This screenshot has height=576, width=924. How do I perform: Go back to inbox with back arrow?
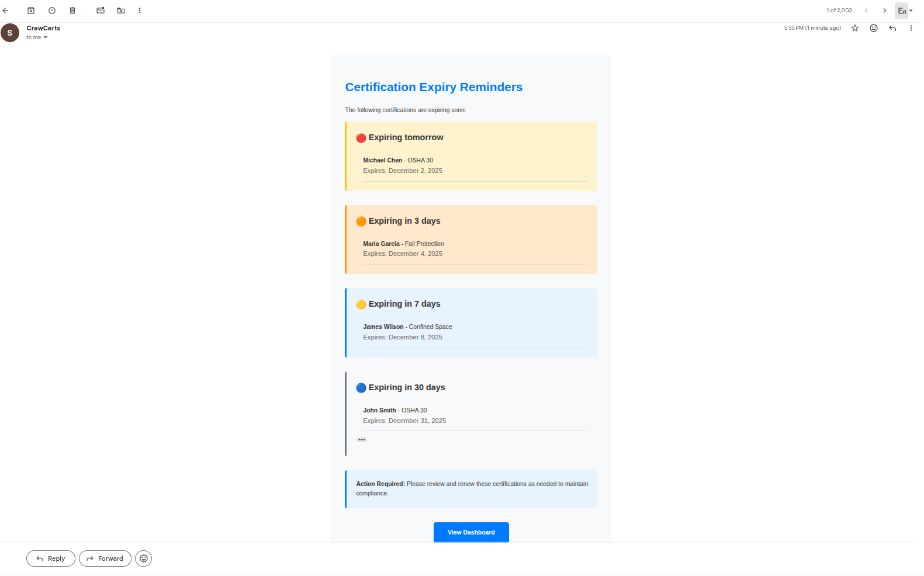click(x=5, y=11)
